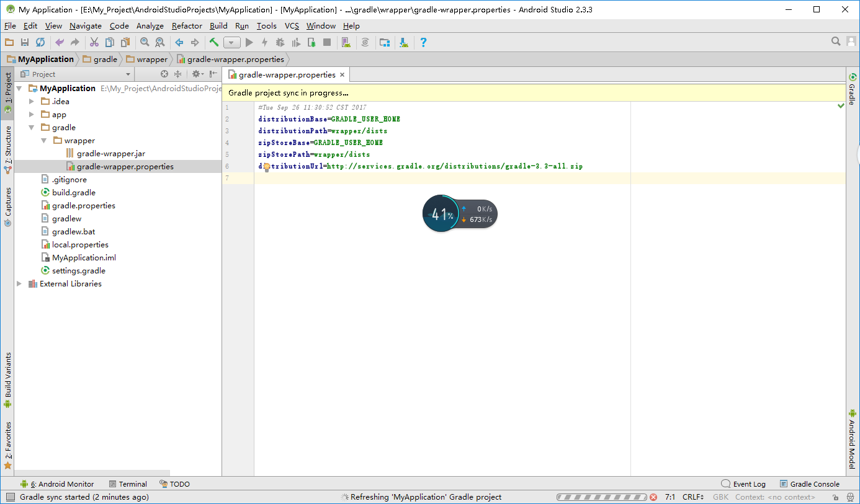The height and width of the screenshot is (504, 860).
Task: Click the Save All toolbar icon
Action: pos(25,42)
